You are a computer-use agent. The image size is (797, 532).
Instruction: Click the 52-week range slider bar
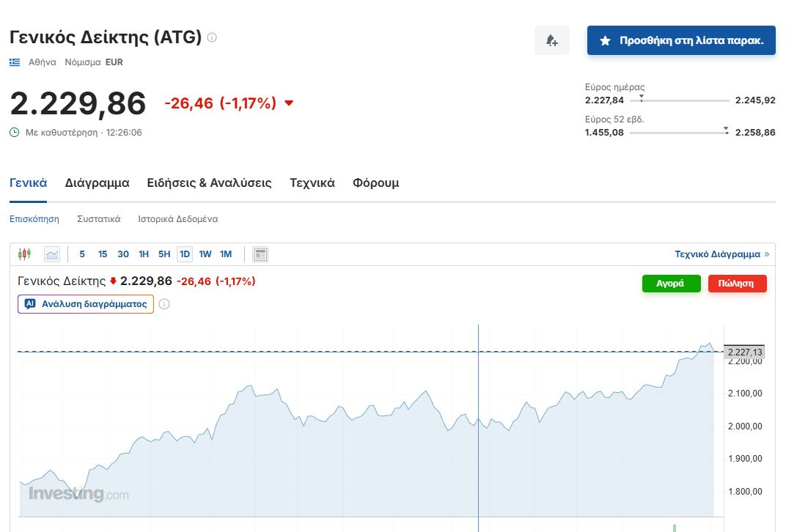tap(679, 133)
